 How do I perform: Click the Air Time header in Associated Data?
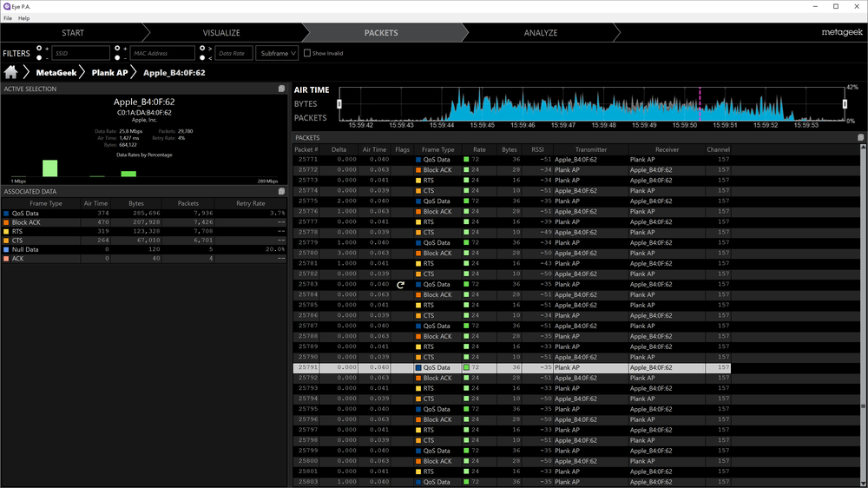click(x=95, y=203)
